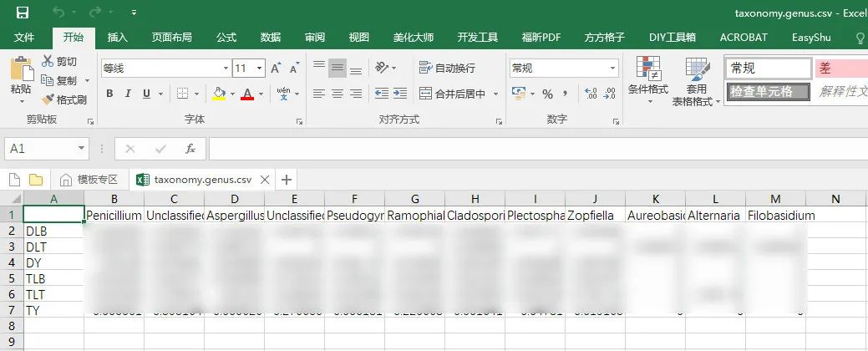Expand the fill color dropdown arrow
This screenshot has height=351, width=868.
click(232, 94)
